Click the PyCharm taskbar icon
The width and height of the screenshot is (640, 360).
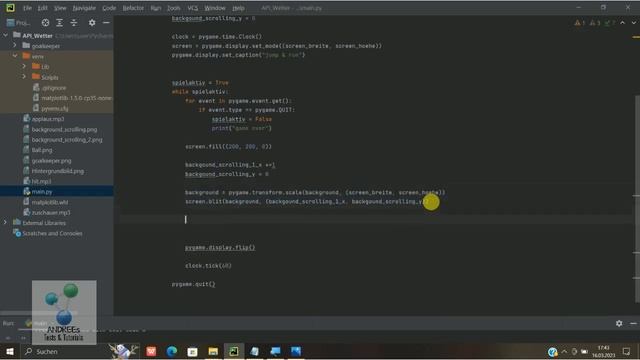(x=234, y=351)
